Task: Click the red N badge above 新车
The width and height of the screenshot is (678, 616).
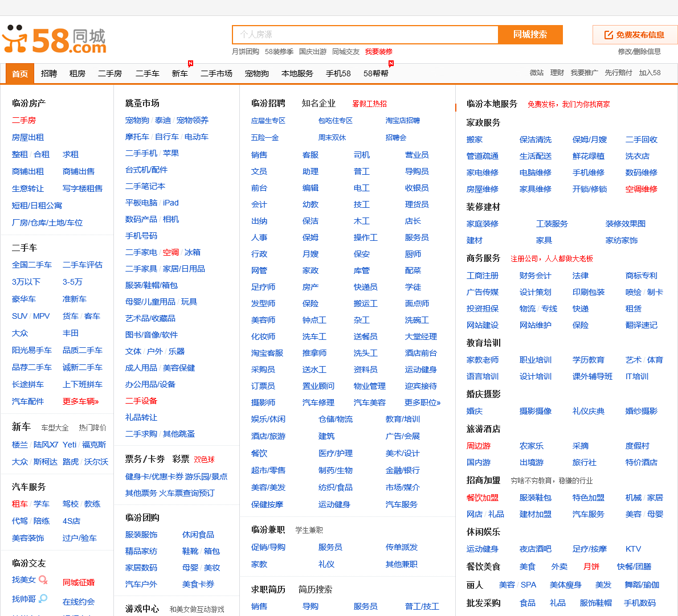Action: (191, 64)
